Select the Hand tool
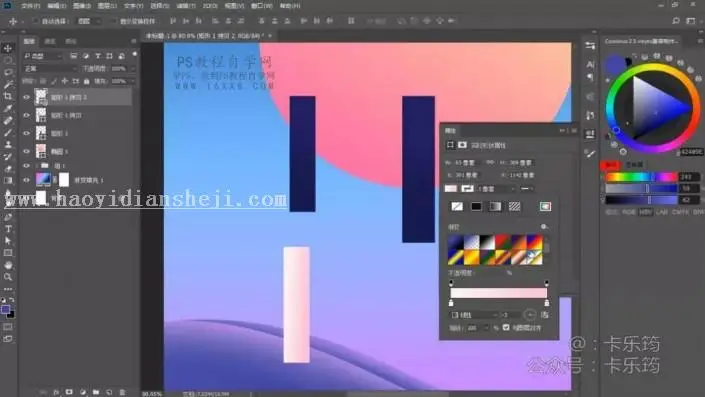The image size is (705, 397). tap(8, 265)
